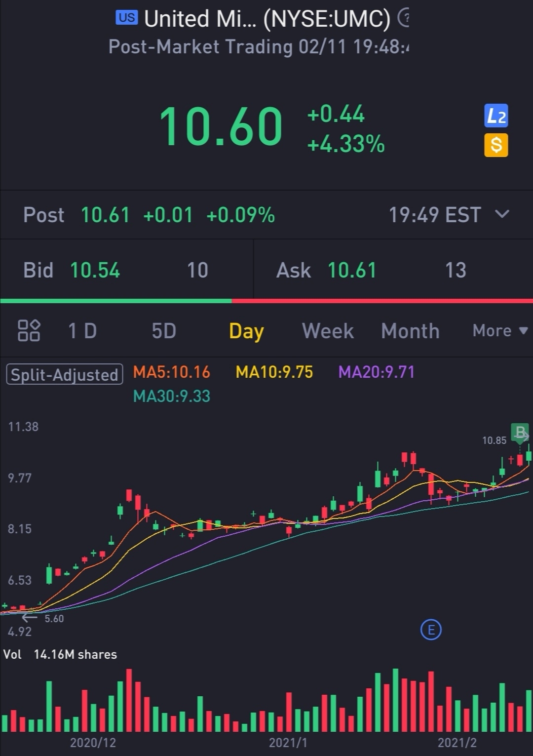533x756 pixels.
Task: Tap the Bid price 10.54
Action: (95, 270)
